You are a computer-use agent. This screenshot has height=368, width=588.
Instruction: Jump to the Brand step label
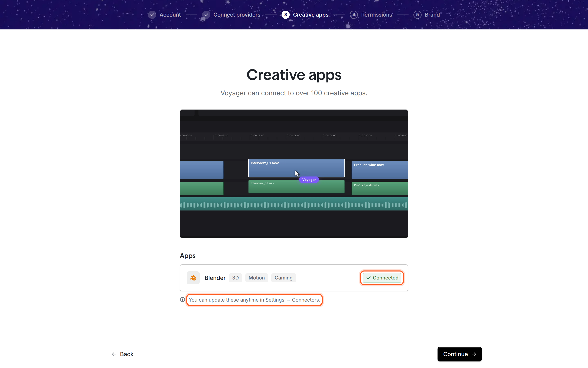click(x=432, y=15)
